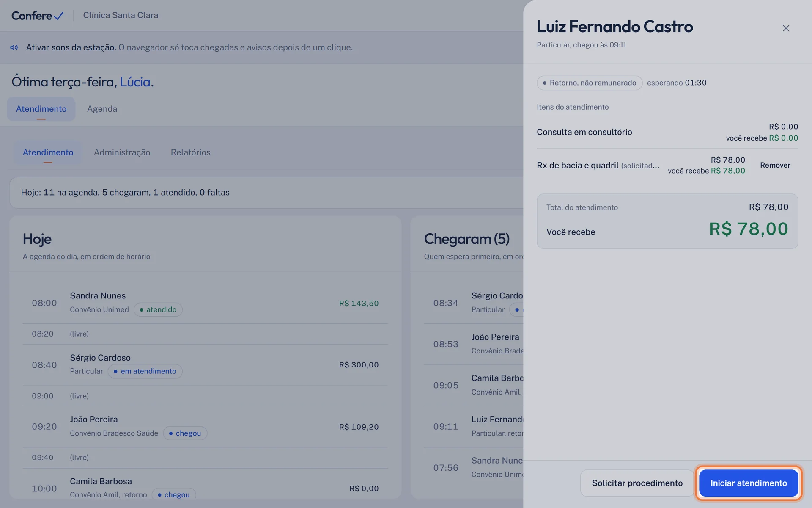
Task: Click the Confere logo
Action: [37, 16]
